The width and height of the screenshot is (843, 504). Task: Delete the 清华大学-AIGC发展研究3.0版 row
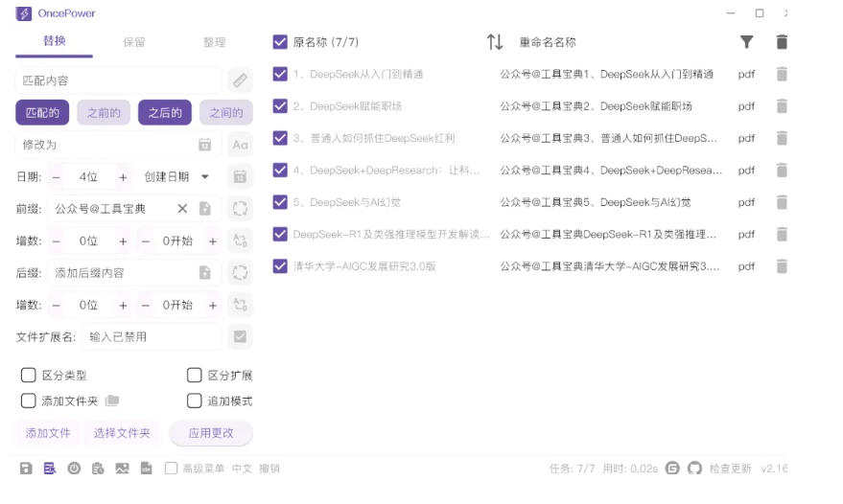click(x=782, y=266)
